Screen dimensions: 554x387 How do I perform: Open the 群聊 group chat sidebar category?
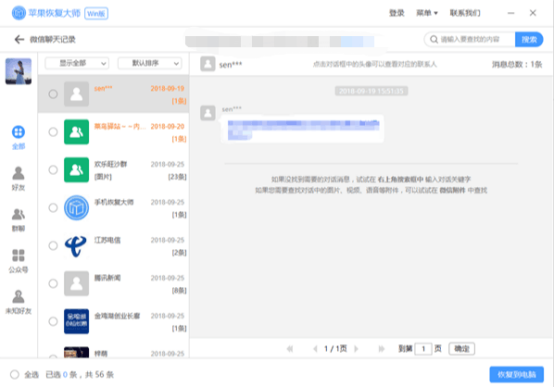[18, 219]
